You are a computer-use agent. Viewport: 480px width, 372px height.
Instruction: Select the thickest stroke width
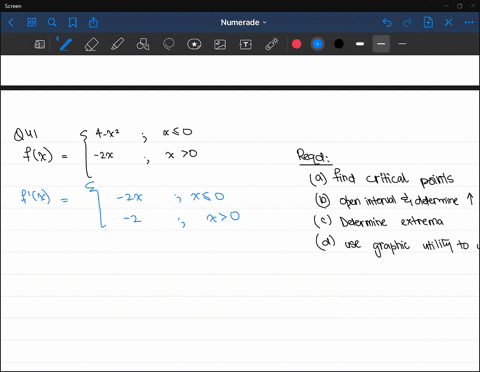tap(360, 44)
